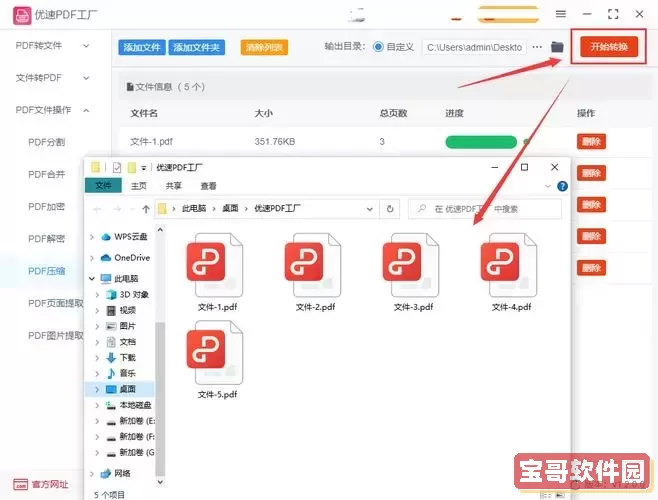This screenshot has width=658, height=500.
Task: Collapse the 此电脑 tree node
Action: click(92, 278)
